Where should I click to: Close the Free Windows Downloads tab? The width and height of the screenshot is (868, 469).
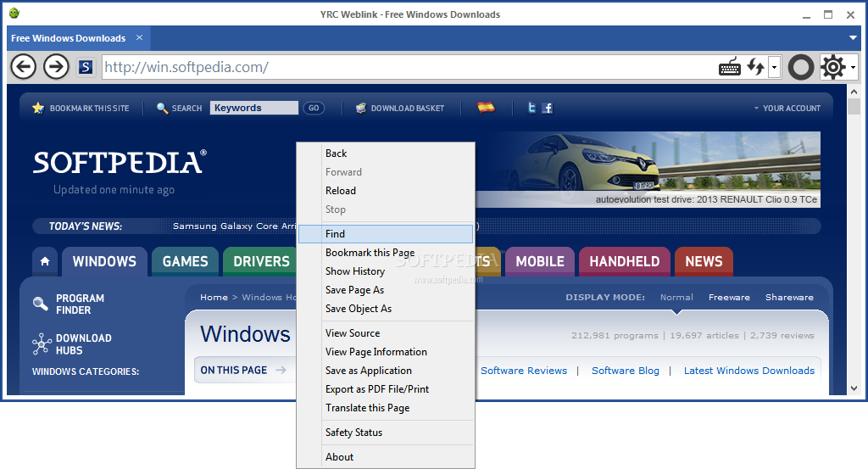pos(140,37)
